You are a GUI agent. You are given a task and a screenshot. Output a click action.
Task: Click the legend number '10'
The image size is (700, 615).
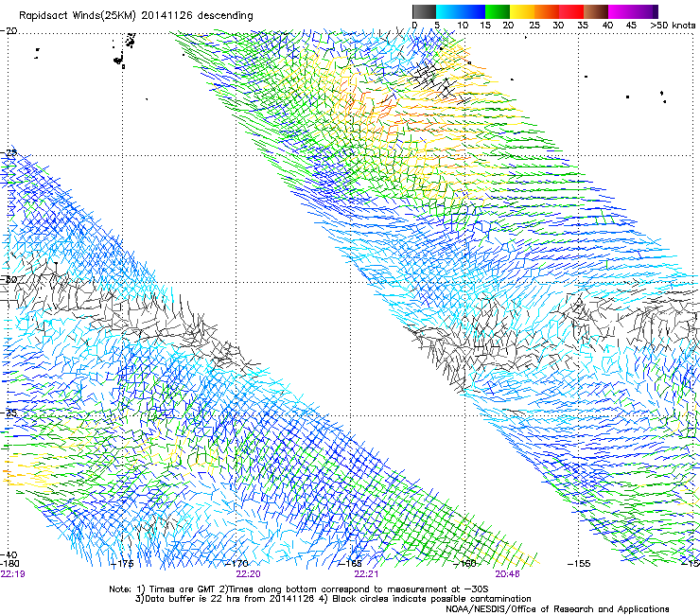tap(463, 26)
